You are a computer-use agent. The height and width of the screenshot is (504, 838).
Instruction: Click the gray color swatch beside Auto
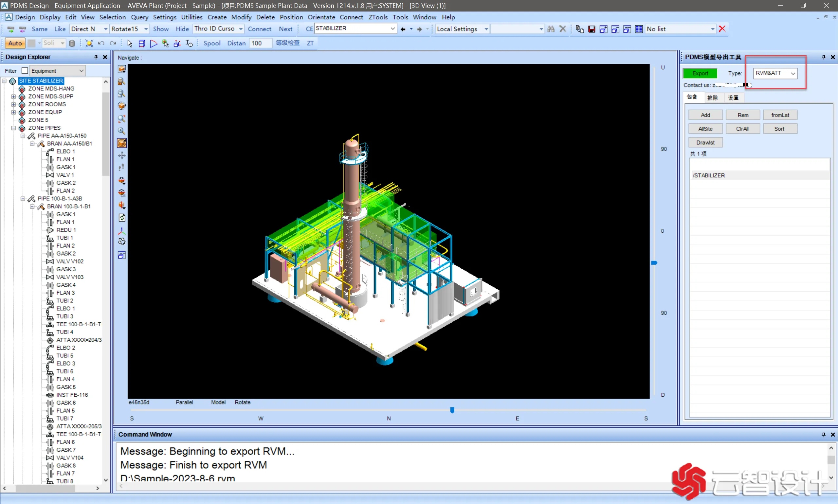coord(32,43)
